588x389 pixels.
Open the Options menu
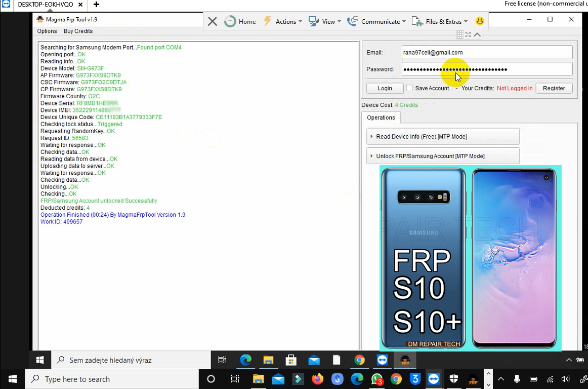coord(47,31)
